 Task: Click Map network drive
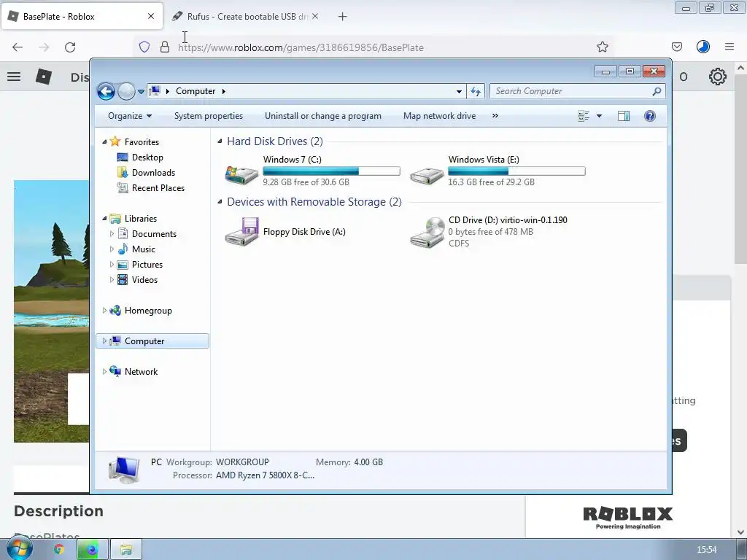point(439,116)
